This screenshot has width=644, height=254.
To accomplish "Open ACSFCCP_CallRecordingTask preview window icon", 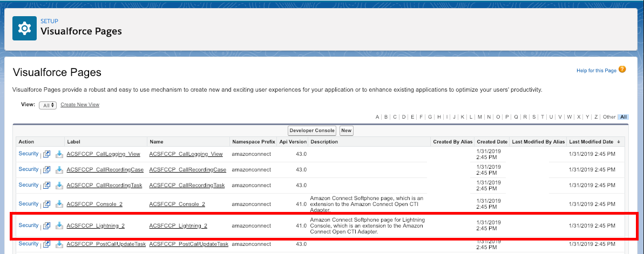I will [x=47, y=185].
